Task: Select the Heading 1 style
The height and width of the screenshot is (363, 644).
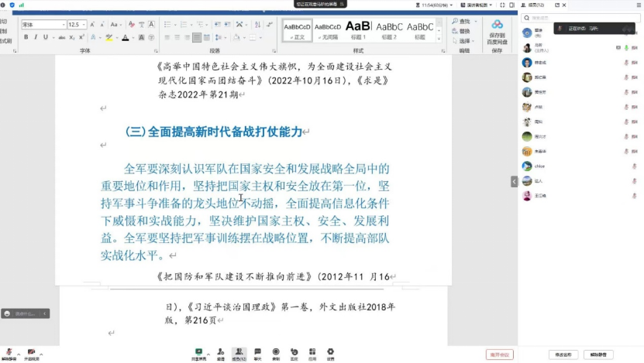Action: pyautogui.click(x=358, y=29)
